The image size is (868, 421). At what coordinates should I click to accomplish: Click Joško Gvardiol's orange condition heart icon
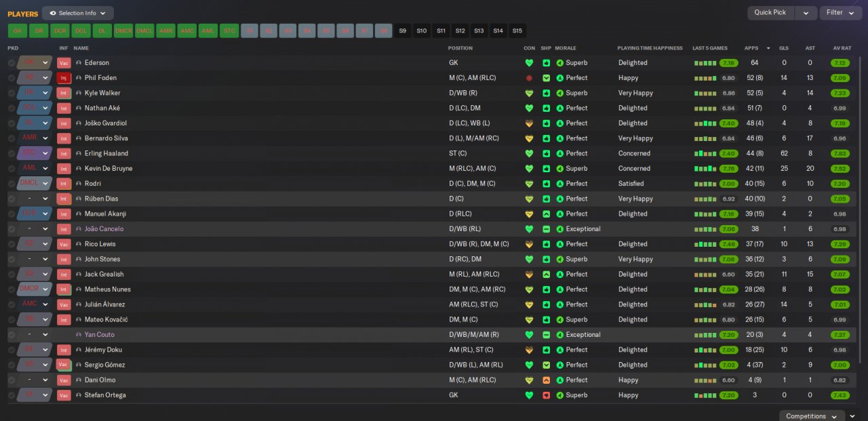(529, 123)
